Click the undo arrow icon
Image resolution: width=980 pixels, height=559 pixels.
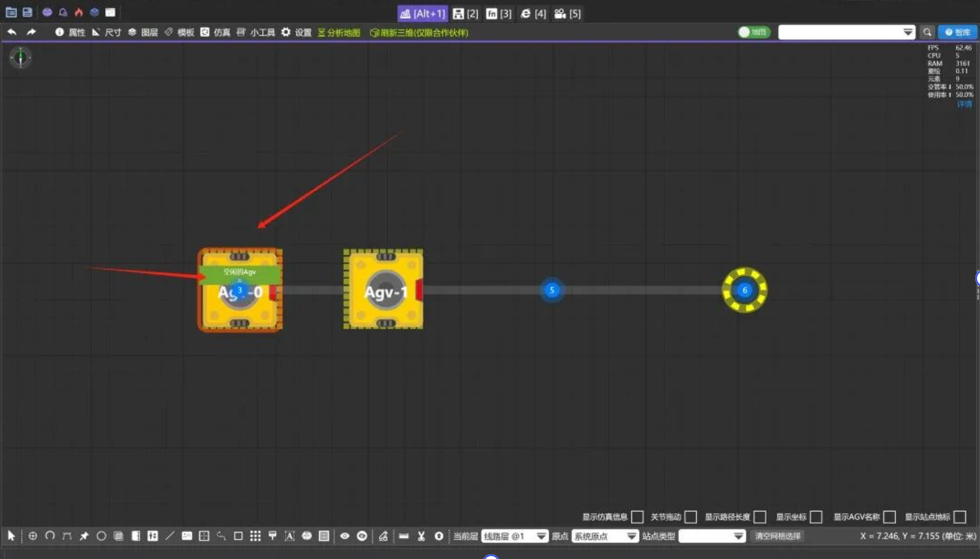(12, 32)
